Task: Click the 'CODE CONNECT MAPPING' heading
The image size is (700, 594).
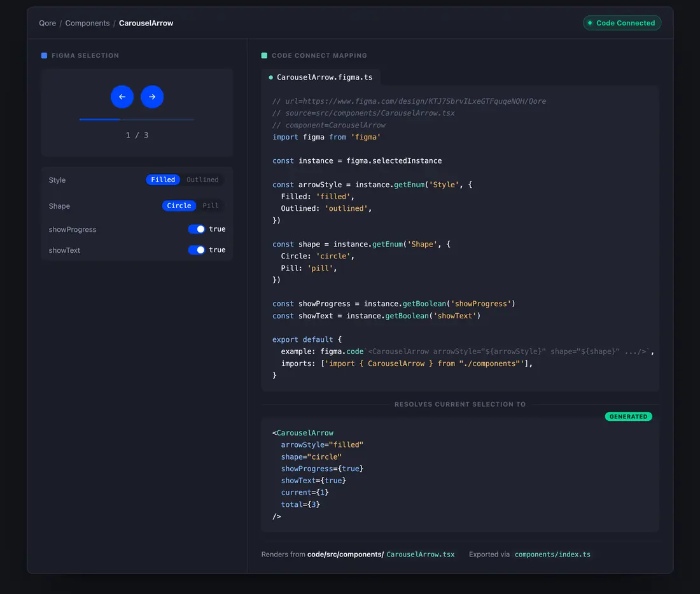Action: coord(319,55)
